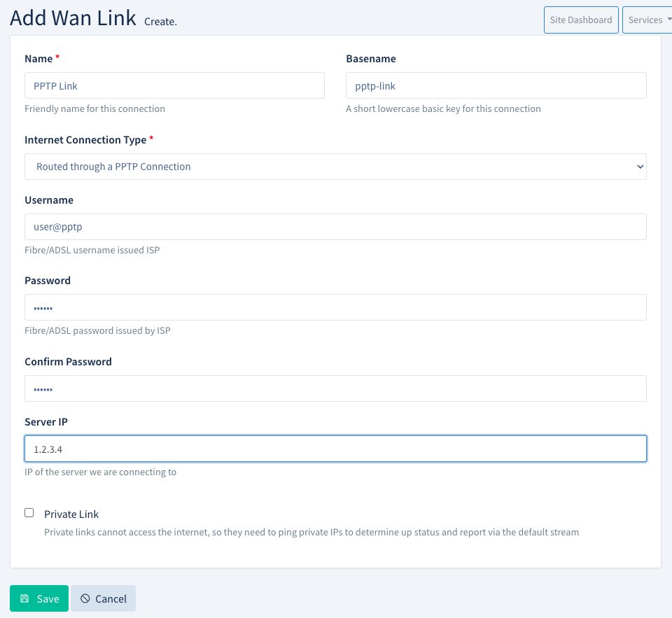Click the Server IP label

pyautogui.click(x=46, y=422)
